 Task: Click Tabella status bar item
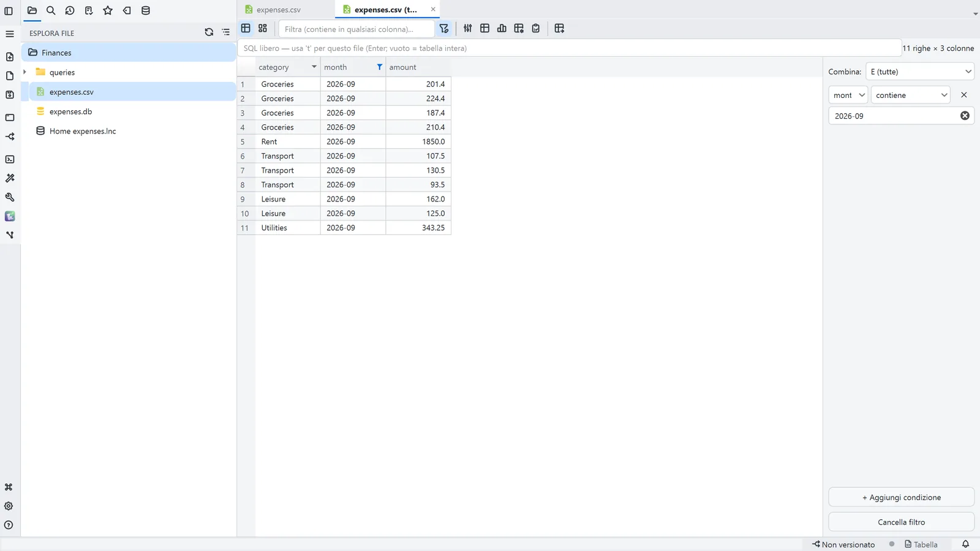tap(921, 544)
